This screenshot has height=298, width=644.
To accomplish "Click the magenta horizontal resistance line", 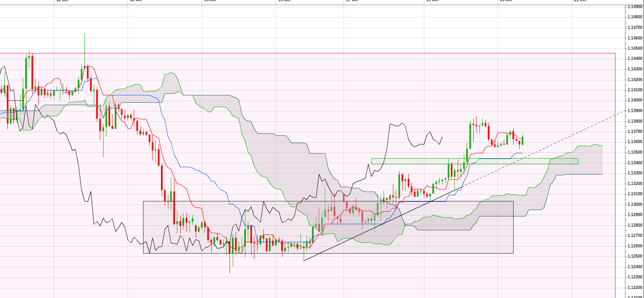I will coord(310,53).
